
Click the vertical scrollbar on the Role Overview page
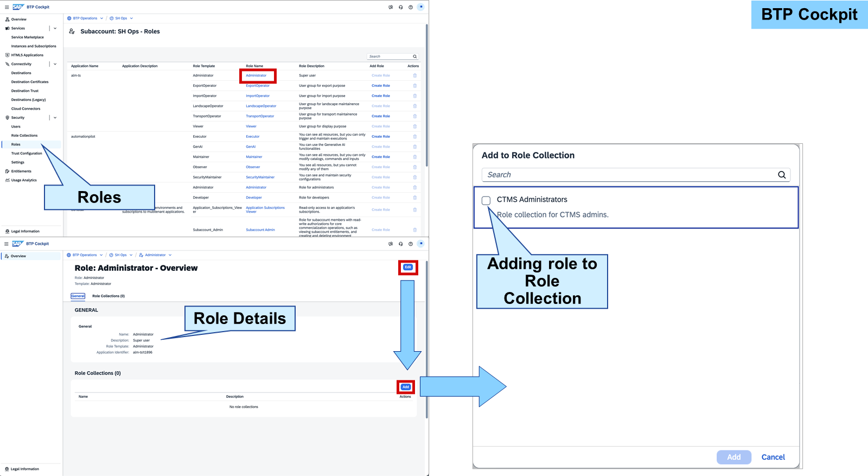pos(427,339)
